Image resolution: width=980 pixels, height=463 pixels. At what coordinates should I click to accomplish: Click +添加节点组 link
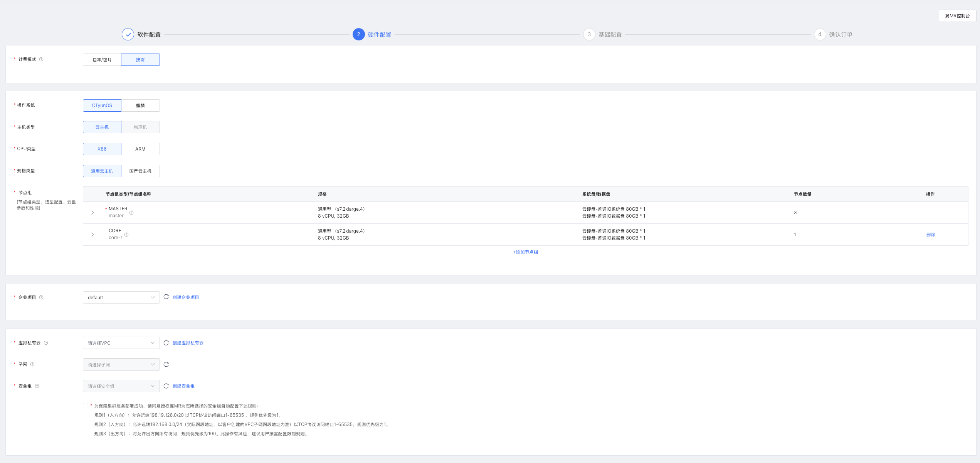(x=525, y=252)
